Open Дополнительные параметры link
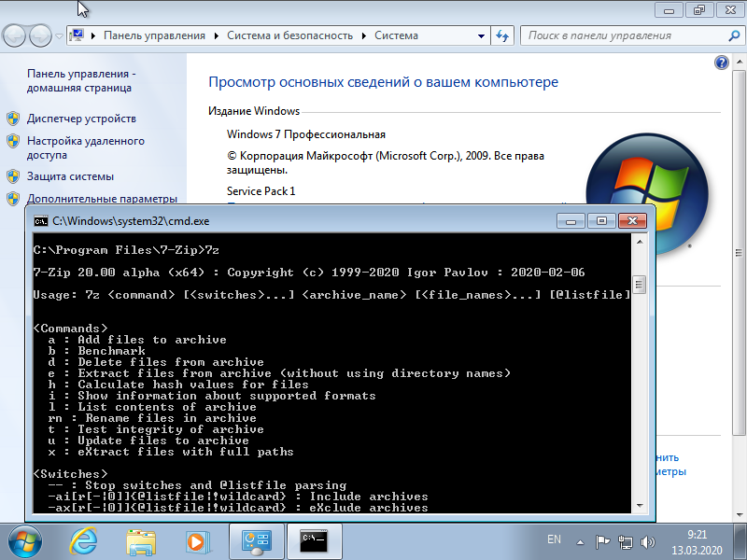747x560 pixels. pyautogui.click(x=102, y=198)
